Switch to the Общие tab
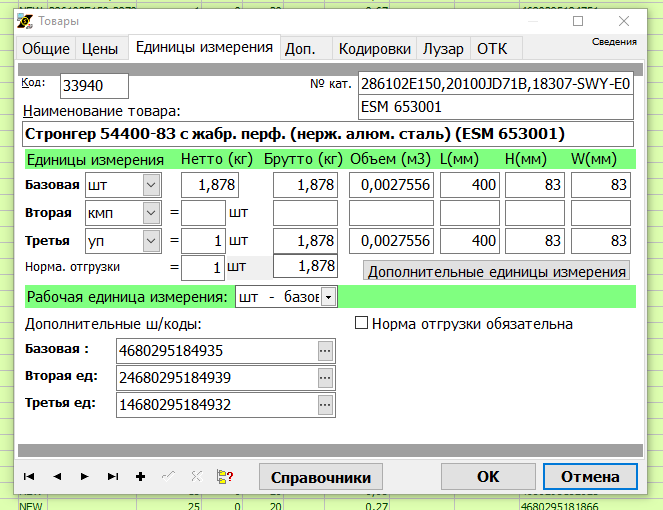Viewport: 663px width, 510px height. 46,49
